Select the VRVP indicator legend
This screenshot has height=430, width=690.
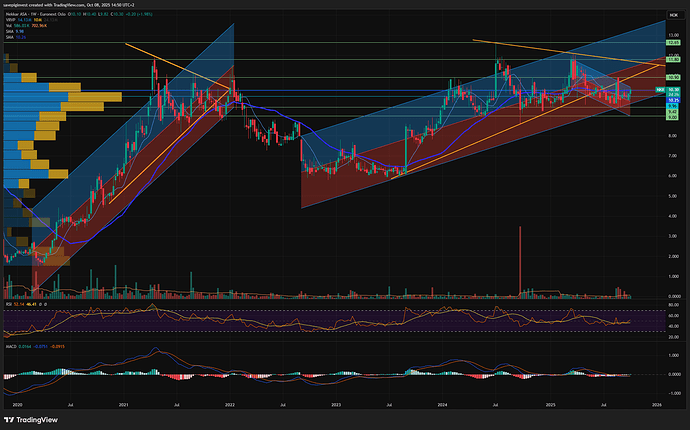[x=12, y=21]
